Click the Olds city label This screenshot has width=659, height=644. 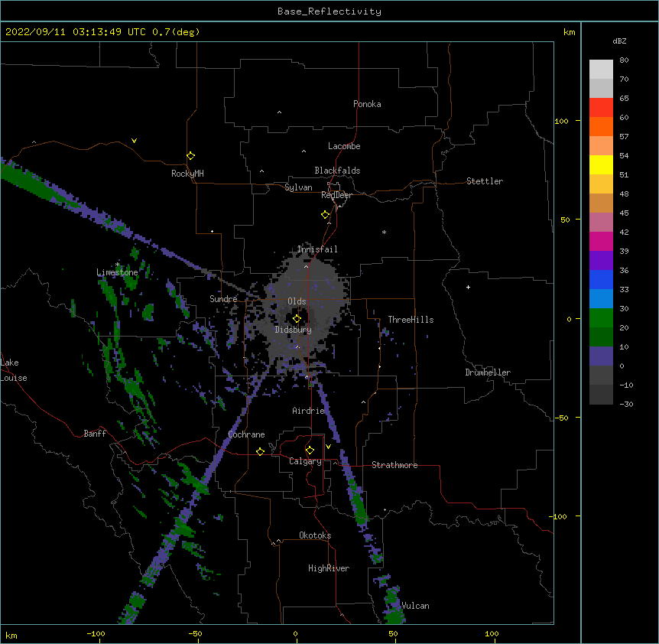point(297,301)
